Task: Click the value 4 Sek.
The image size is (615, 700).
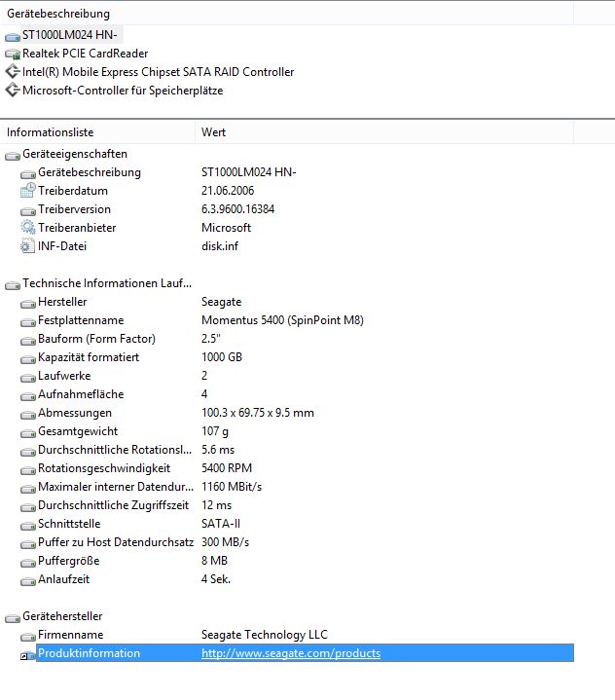Action: click(216, 579)
